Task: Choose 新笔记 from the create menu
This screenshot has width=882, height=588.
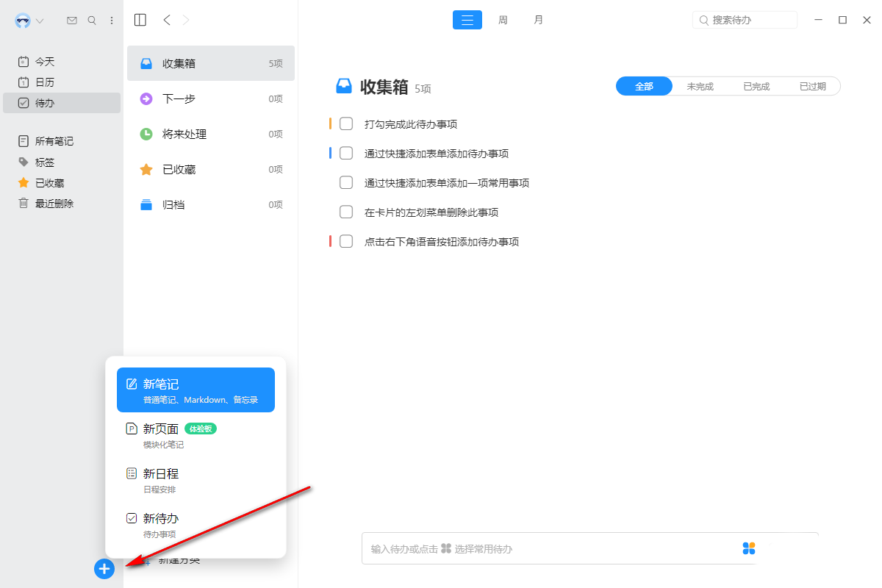Action: pyautogui.click(x=196, y=390)
